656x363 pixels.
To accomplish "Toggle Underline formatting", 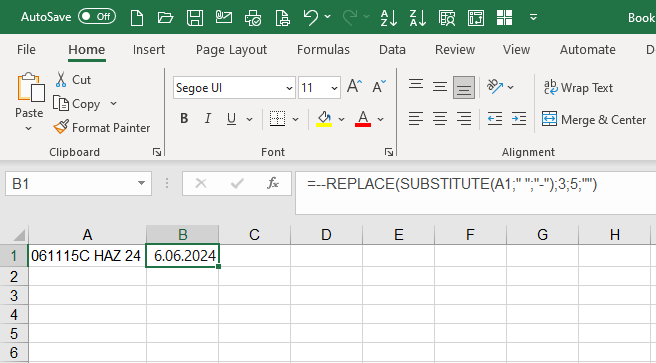I will pyautogui.click(x=231, y=119).
